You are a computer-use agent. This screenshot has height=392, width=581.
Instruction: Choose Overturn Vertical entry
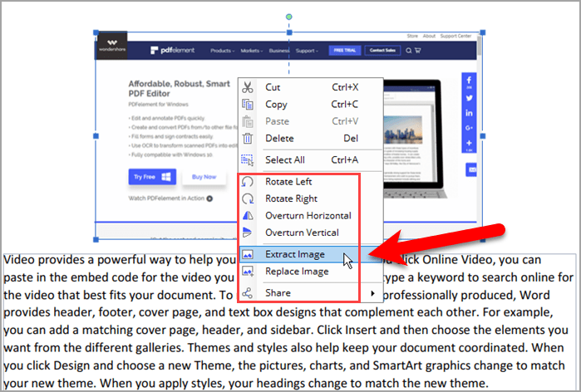tap(311, 233)
